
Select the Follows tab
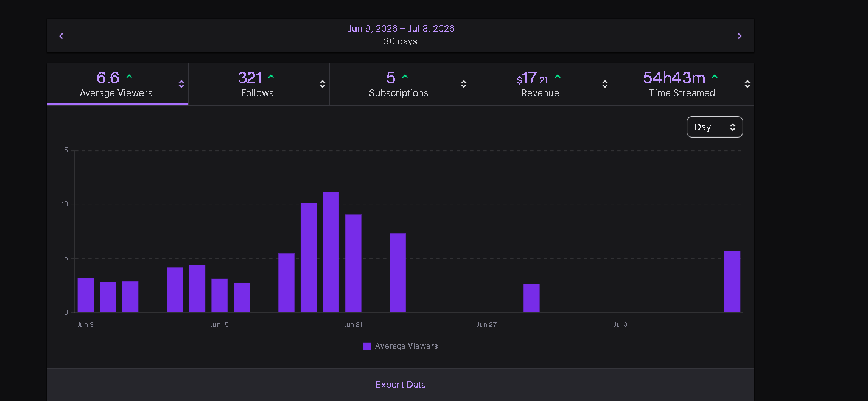click(x=259, y=84)
